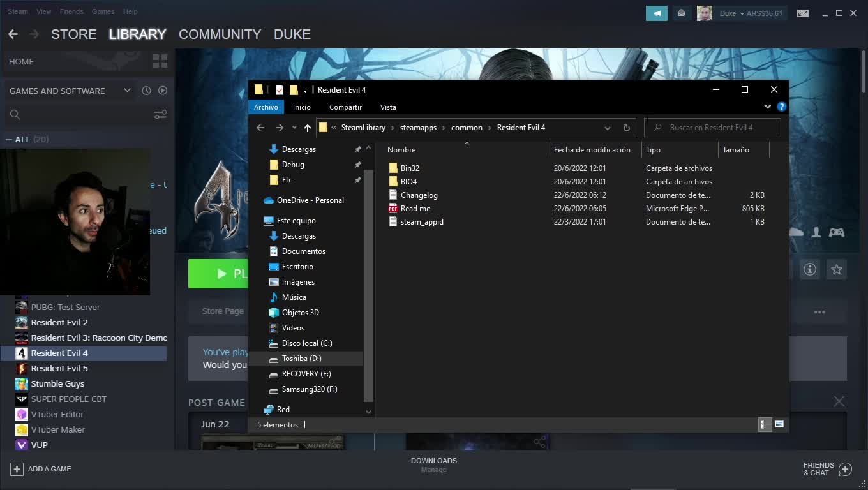Open Resident Evil 4 info icon
Screen dimensions: 868x490
pyautogui.click(x=810, y=269)
